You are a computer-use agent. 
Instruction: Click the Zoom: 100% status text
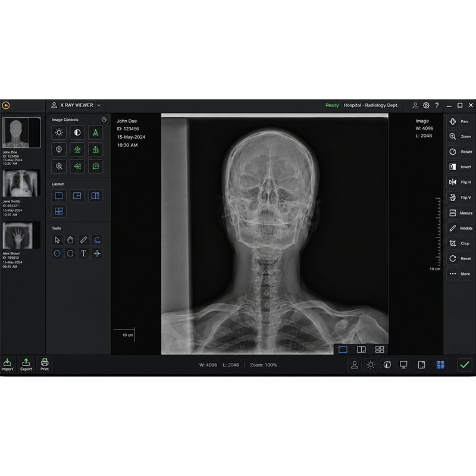tap(264, 365)
